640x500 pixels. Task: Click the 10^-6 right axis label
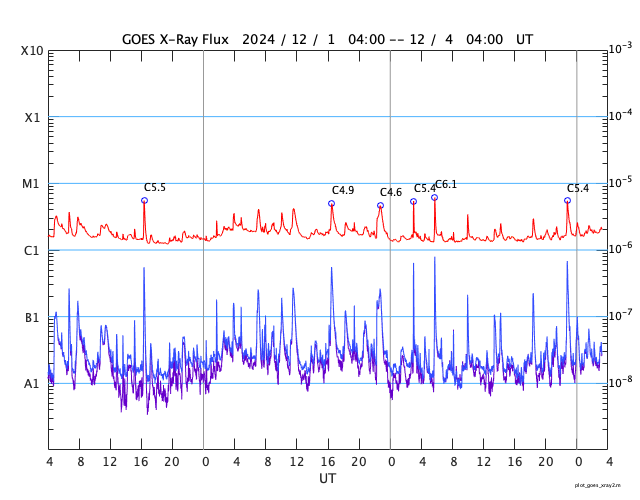pos(620,248)
